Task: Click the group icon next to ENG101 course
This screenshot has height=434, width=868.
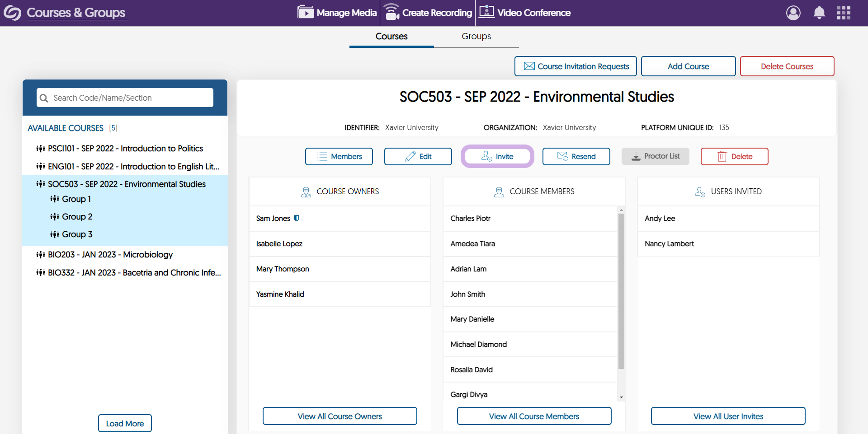Action: coord(41,167)
